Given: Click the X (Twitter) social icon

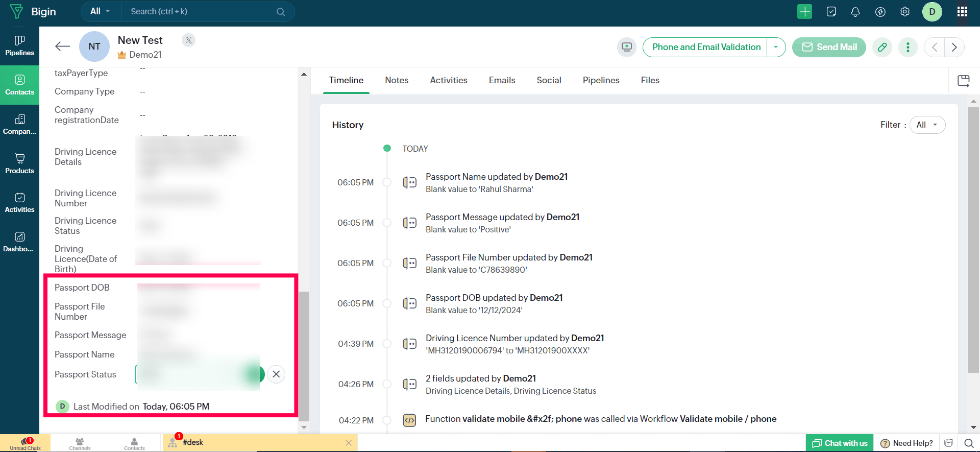Looking at the screenshot, I should click(189, 40).
